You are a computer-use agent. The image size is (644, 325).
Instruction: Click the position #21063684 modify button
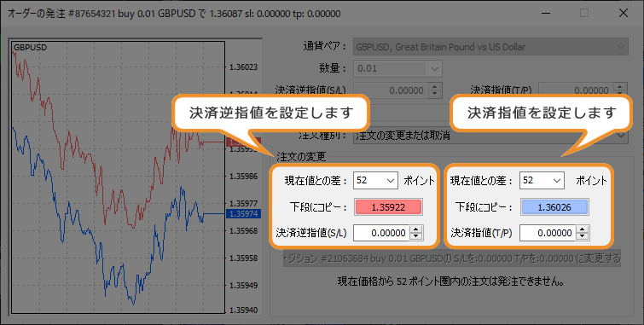(452, 258)
